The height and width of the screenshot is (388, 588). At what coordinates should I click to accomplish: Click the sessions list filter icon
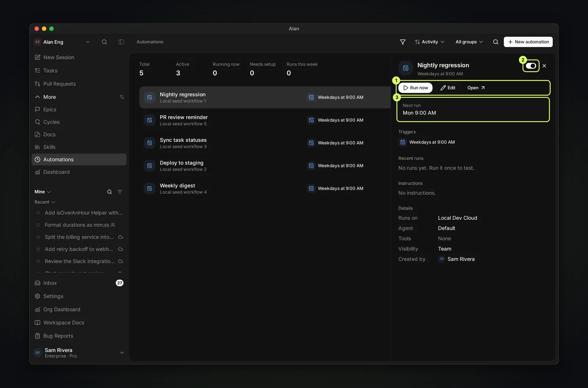120,192
